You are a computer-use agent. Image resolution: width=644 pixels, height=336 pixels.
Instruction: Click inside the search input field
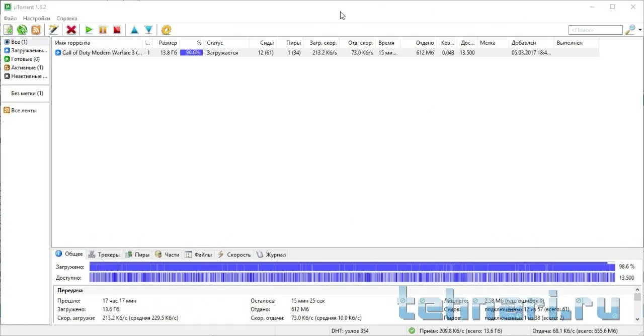pos(596,30)
